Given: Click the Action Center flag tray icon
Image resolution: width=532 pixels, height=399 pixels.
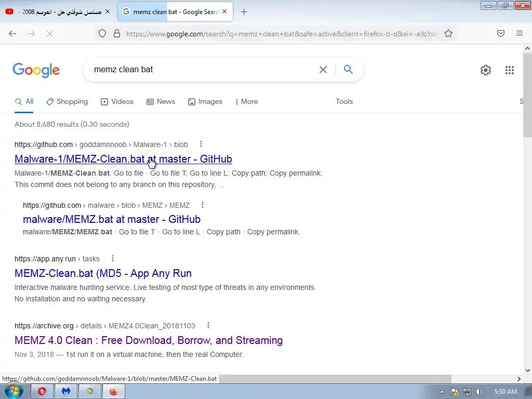Looking at the screenshot, I should point(454,392).
